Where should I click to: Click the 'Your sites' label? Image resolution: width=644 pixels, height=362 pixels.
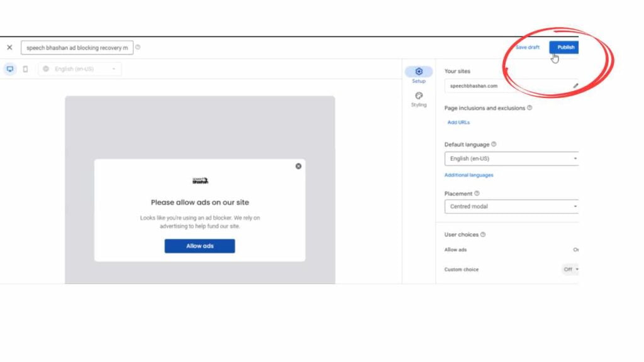point(457,71)
